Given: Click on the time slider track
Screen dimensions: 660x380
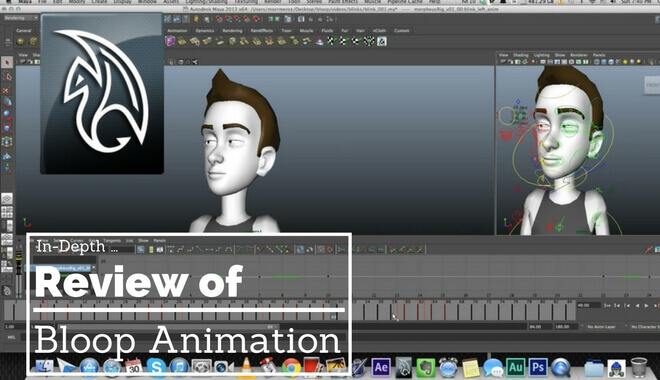Looking at the screenshot, I should (290, 311).
